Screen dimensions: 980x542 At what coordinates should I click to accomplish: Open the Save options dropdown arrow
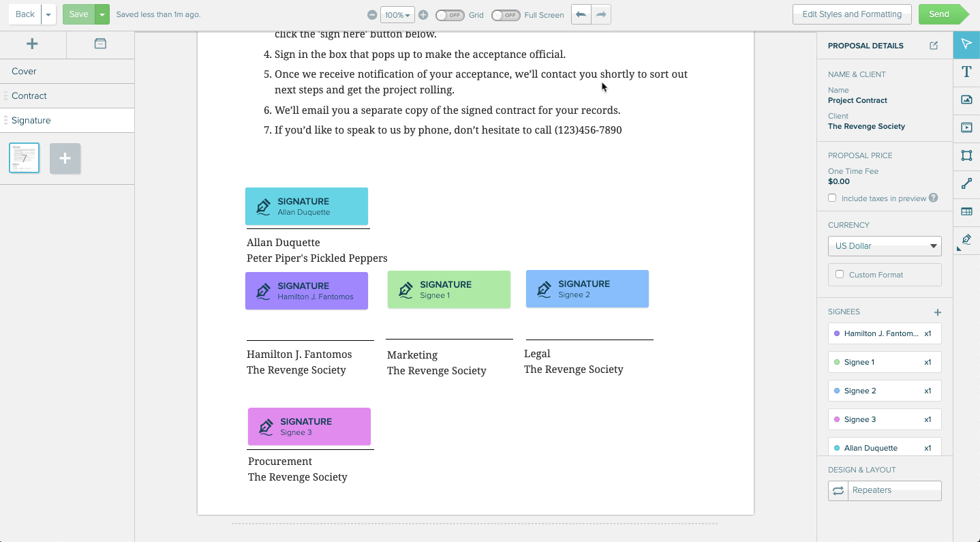(x=102, y=14)
